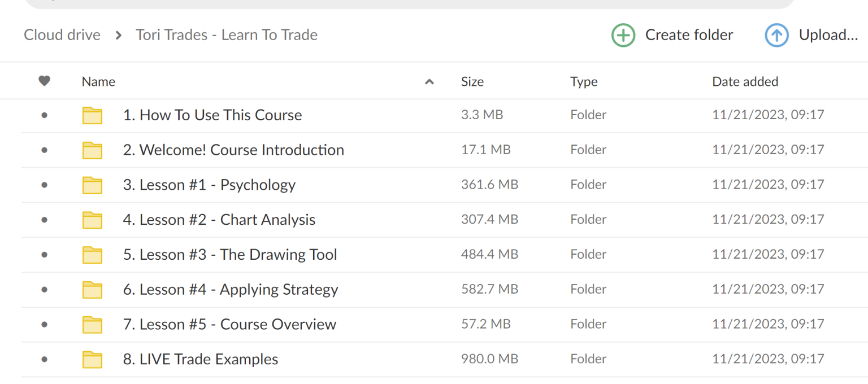Image resolution: width=868 pixels, height=384 pixels.
Task: Select the Type column header
Action: pos(584,81)
